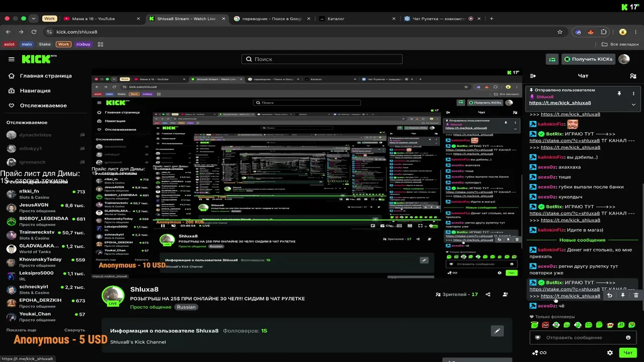Reply to the hovered BotRix message
Image resolution: width=644 pixels, height=362 pixels.
[x=609, y=295]
